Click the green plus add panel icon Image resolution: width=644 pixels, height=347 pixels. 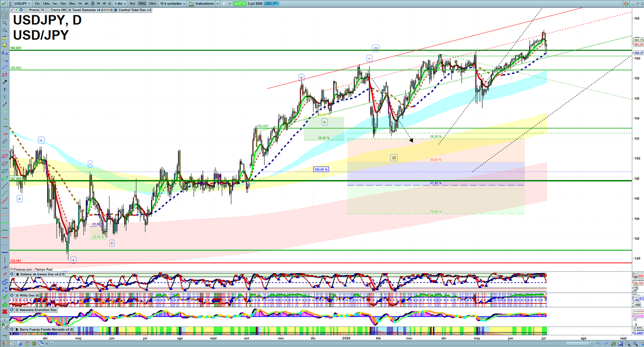17,10
